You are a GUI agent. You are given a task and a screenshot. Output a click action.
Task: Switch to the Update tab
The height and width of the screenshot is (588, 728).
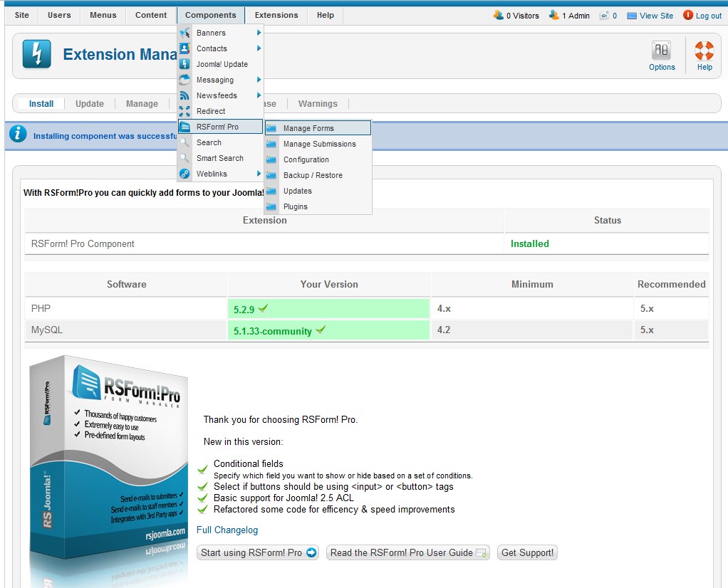click(90, 103)
